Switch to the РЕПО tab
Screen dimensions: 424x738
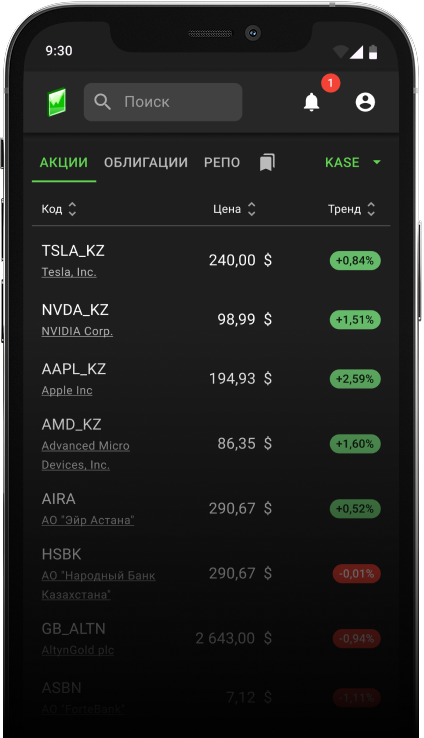pos(222,162)
